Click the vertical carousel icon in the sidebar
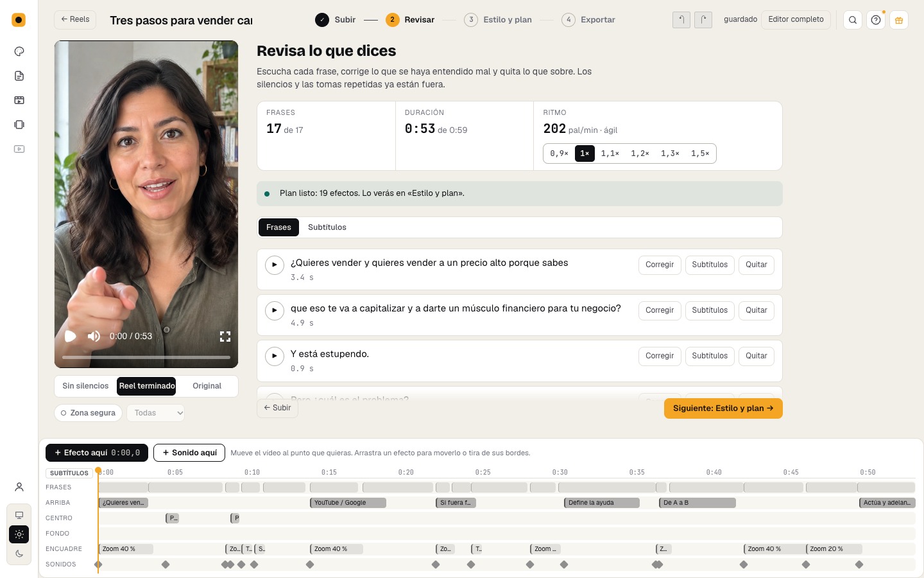This screenshot has width=924, height=578. (x=19, y=125)
